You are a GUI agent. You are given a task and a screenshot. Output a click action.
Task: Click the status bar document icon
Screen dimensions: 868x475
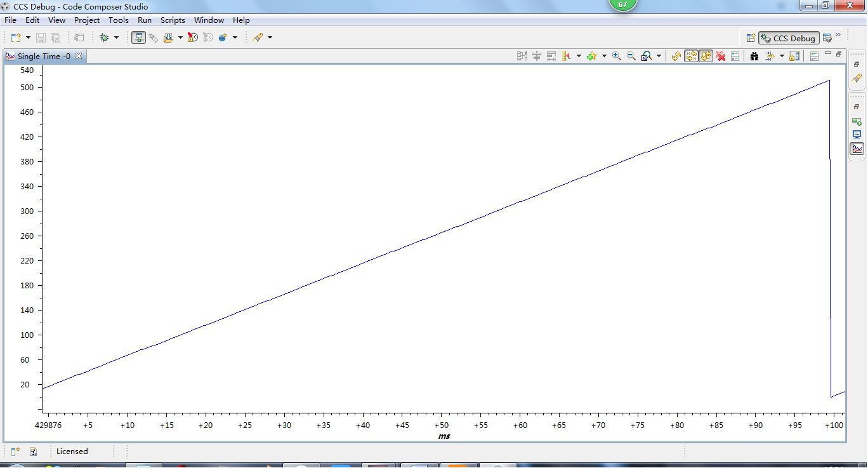point(34,452)
